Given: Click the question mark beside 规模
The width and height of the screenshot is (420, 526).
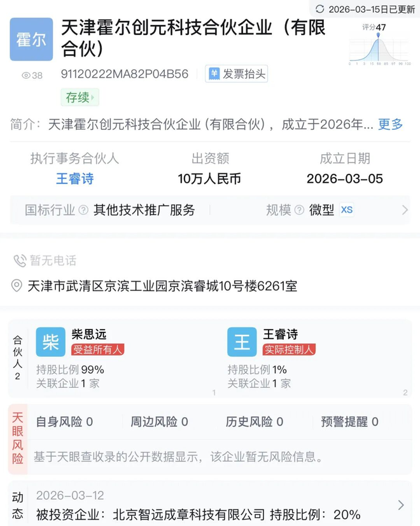Looking at the screenshot, I should pos(299,210).
